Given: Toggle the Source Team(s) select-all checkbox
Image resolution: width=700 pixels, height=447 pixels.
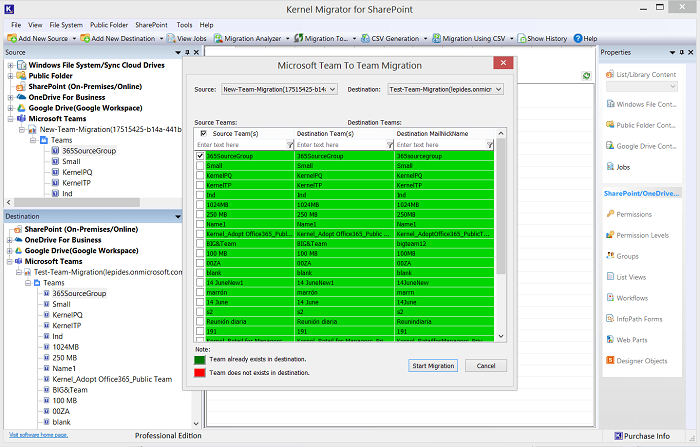Looking at the screenshot, I should tap(204, 133).
